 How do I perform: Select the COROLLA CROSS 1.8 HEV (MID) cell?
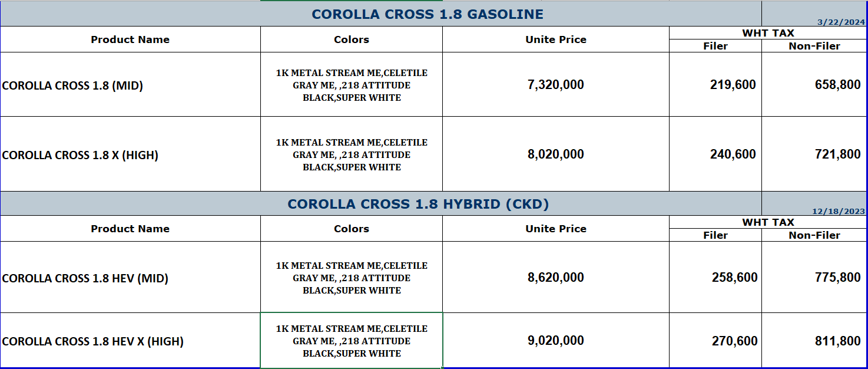click(x=85, y=278)
